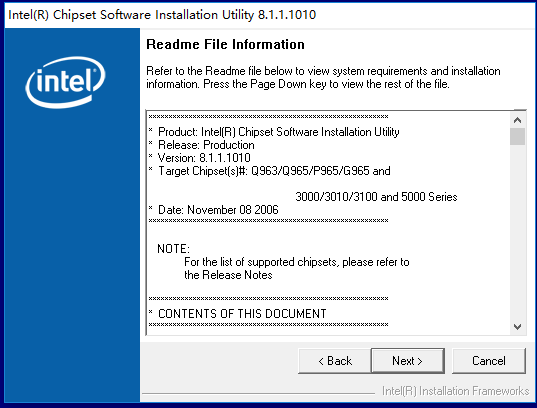Viewport: 537px width, 408px height.
Task: Click the Date November 08 2006 line
Action: click(x=218, y=210)
